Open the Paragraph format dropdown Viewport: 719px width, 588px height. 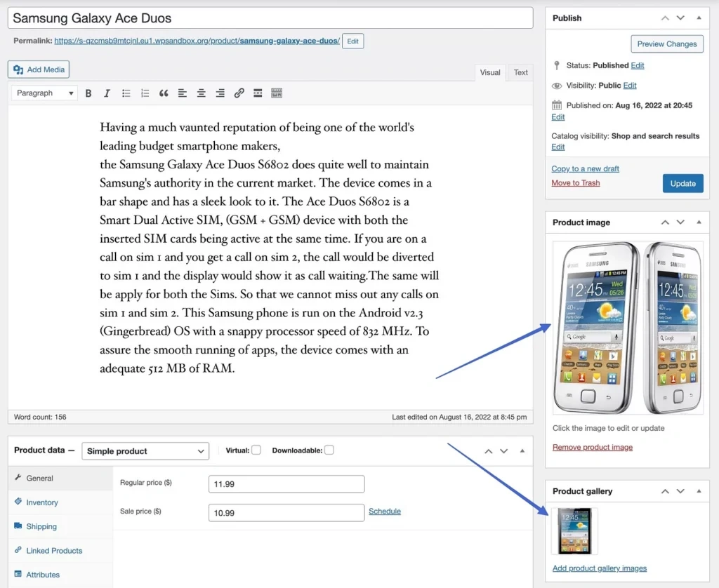(x=45, y=93)
